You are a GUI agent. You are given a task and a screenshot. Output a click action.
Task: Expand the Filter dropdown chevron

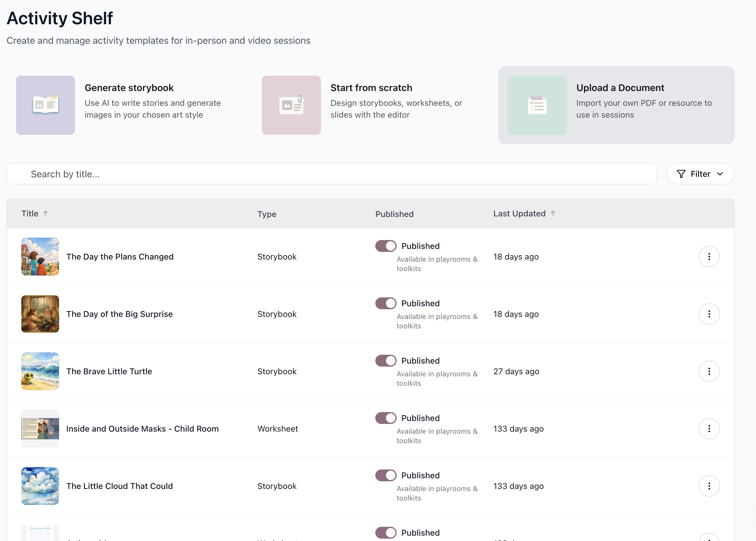click(x=720, y=174)
